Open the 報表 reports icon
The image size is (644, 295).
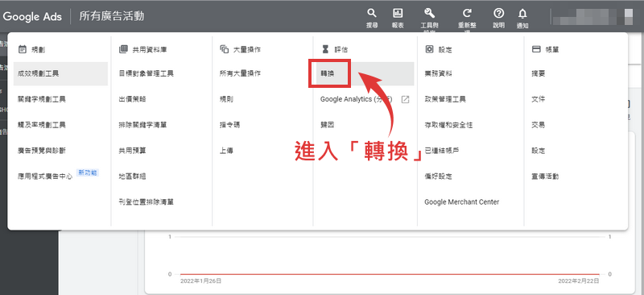pos(398,13)
